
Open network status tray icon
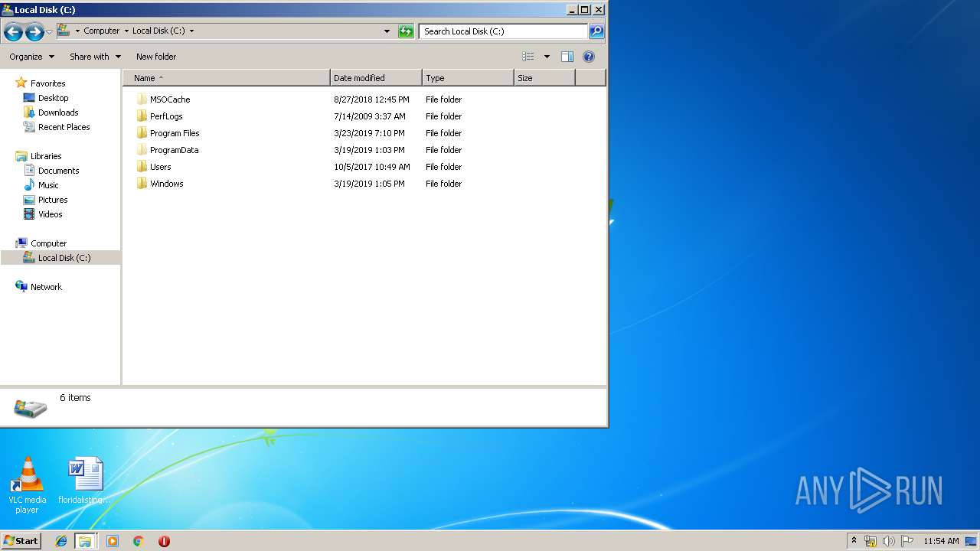pyautogui.click(x=871, y=541)
